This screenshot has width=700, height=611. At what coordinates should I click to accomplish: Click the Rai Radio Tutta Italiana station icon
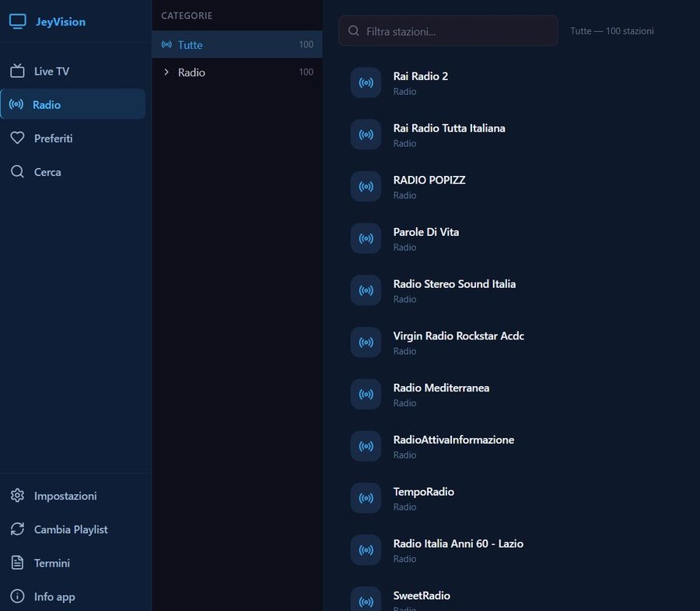pyautogui.click(x=366, y=135)
